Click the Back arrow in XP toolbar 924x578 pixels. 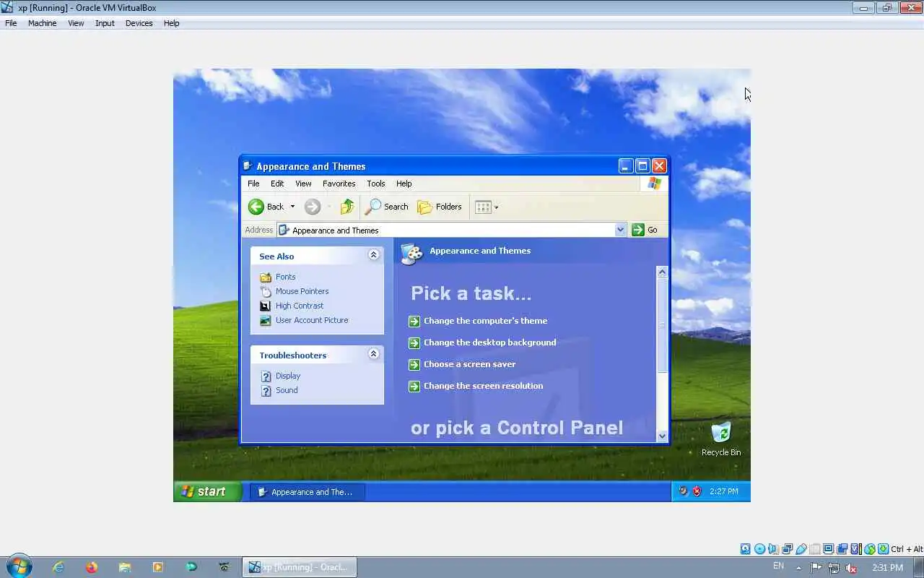pyautogui.click(x=256, y=207)
